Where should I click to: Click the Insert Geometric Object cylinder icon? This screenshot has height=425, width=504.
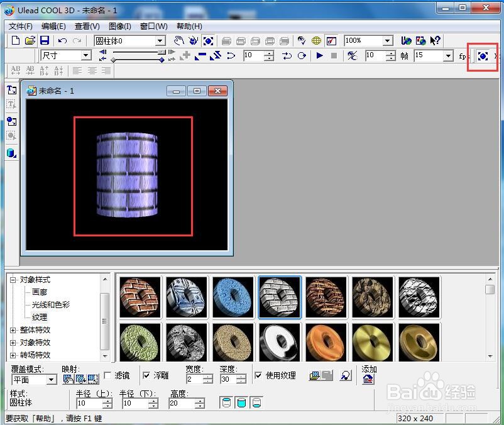(11, 153)
